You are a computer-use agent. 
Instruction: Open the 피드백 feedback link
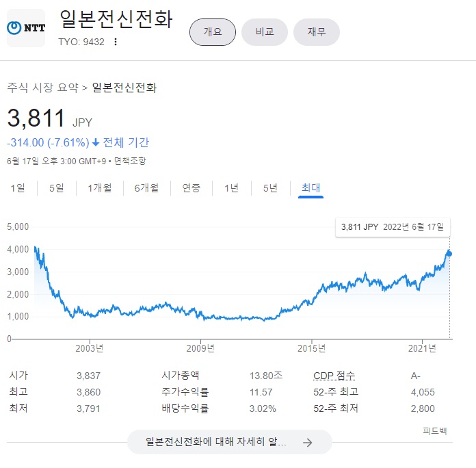pos(434,431)
